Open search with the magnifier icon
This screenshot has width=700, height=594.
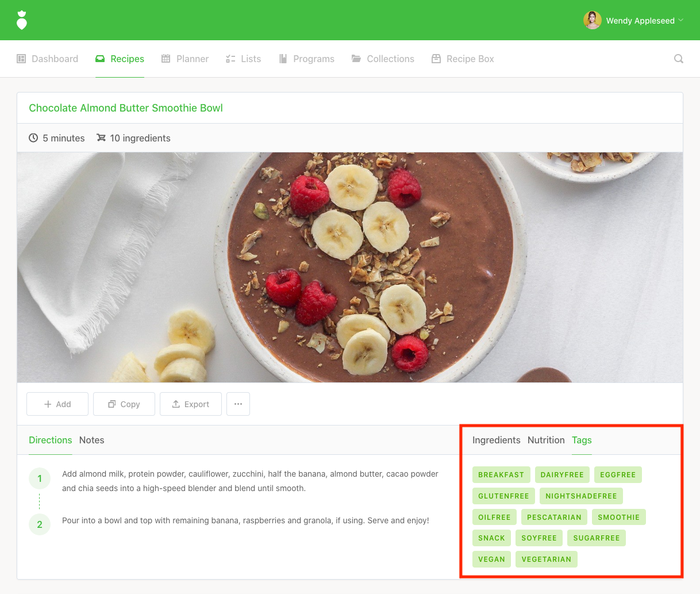tap(679, 59)
